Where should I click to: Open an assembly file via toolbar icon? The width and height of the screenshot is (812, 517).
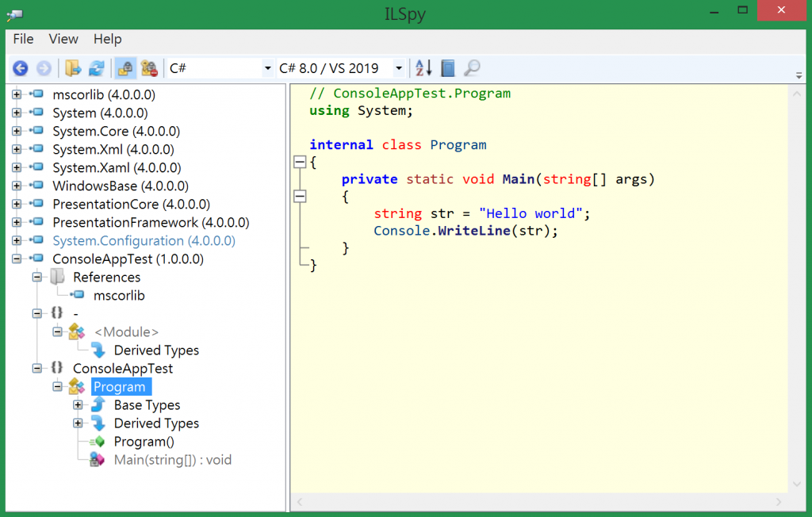click(x=72, y=68)
